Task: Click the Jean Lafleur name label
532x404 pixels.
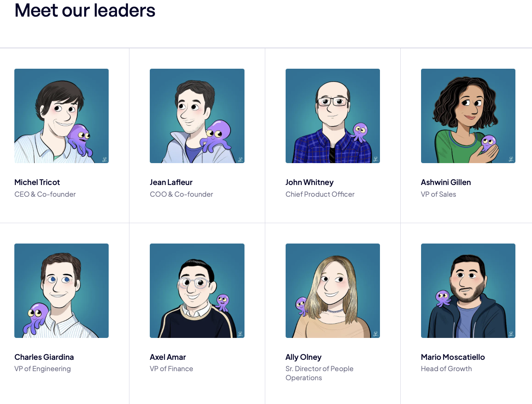Action: 171,182
